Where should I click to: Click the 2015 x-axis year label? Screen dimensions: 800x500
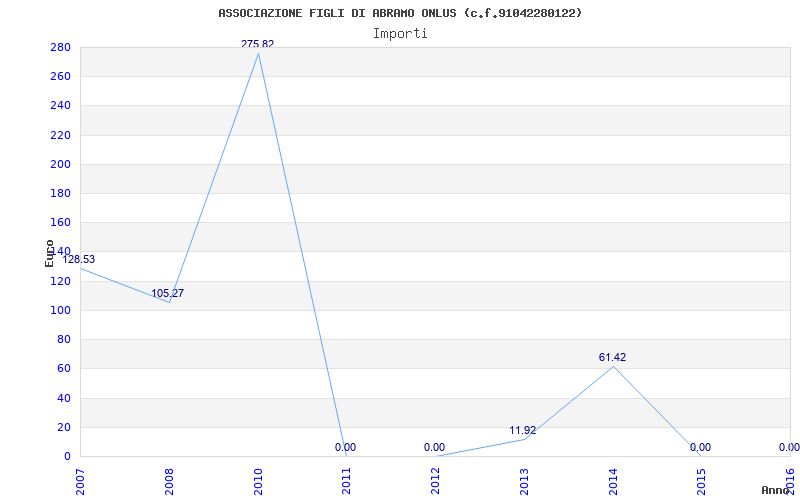point(702,482)
